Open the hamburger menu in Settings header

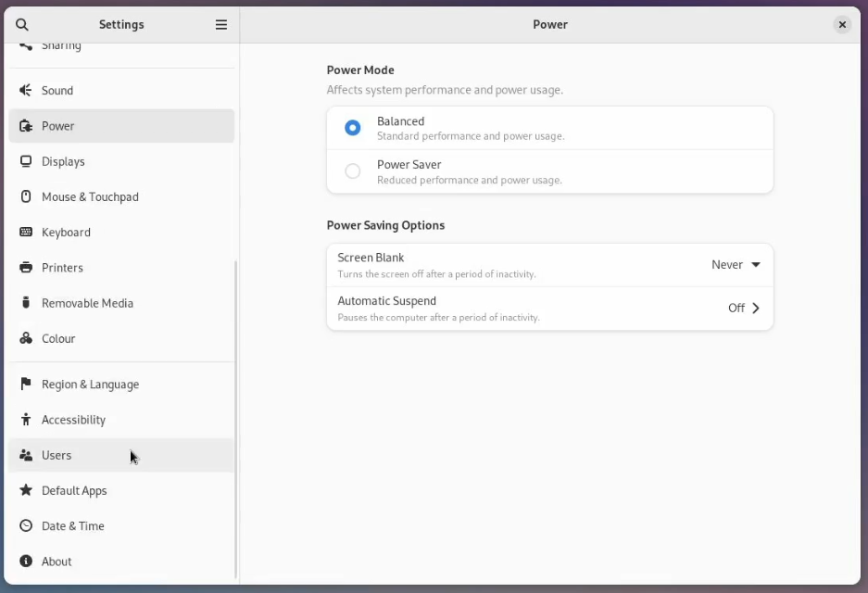coord(221,25)
